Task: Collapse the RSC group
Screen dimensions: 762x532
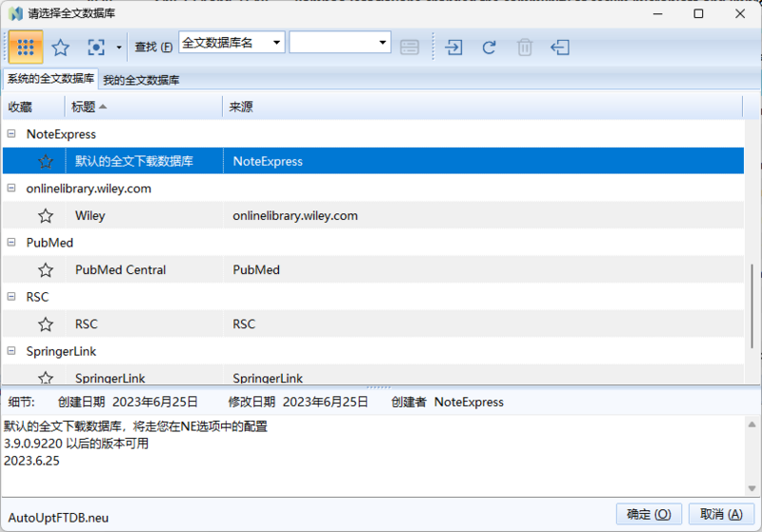Action: 11,297
